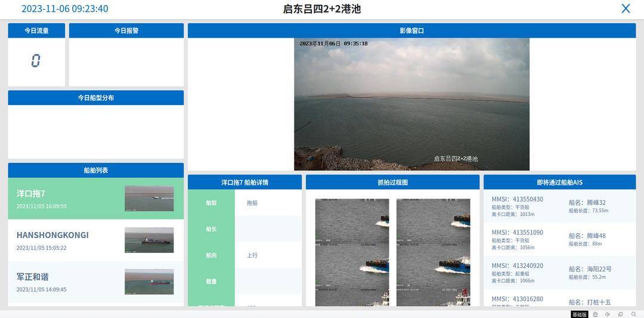Select AIS entry for ship 腾峰48

tap(559, 239)
